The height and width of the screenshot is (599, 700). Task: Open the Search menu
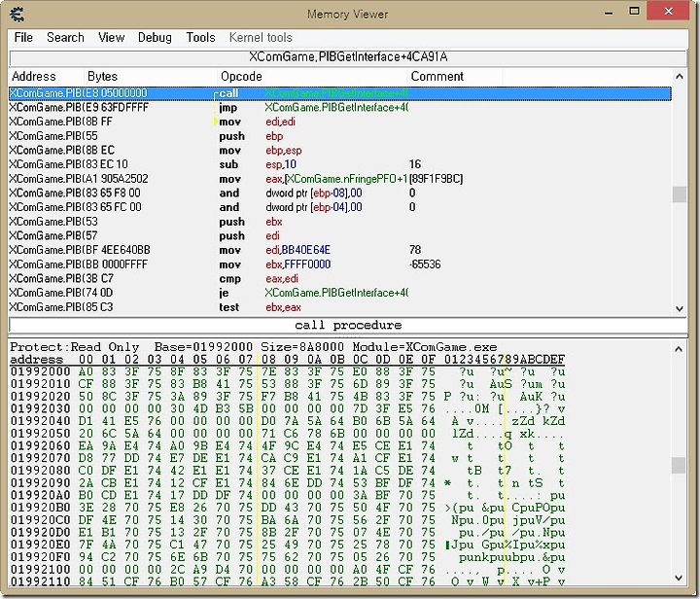coord(65,38)
